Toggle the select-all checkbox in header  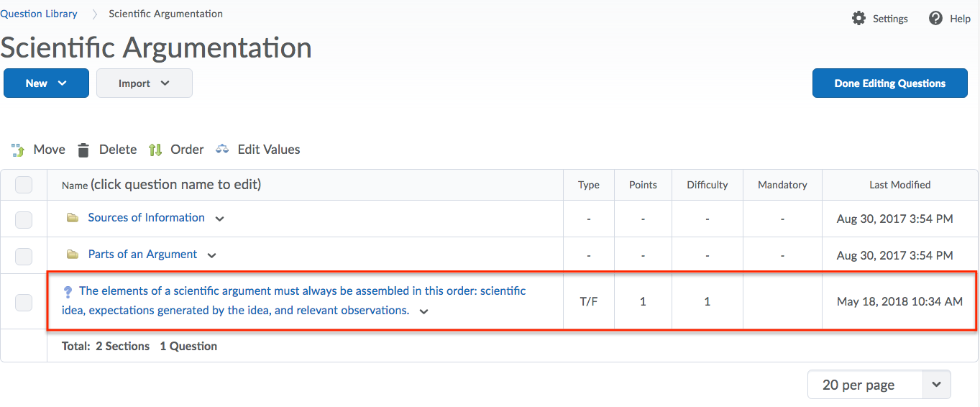tap(24, 185)
